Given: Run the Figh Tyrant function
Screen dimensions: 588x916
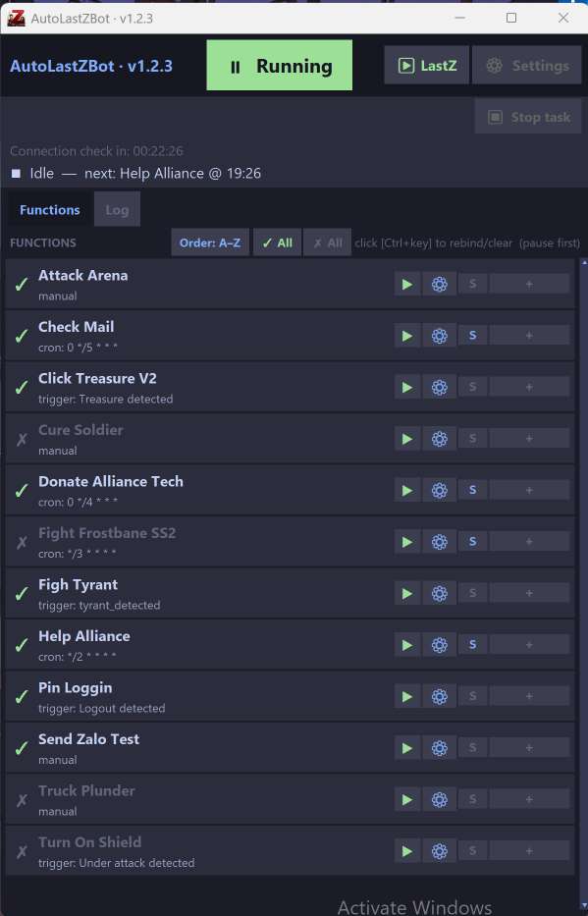Looking at the screenshot, I should click(x=407, y=594).
